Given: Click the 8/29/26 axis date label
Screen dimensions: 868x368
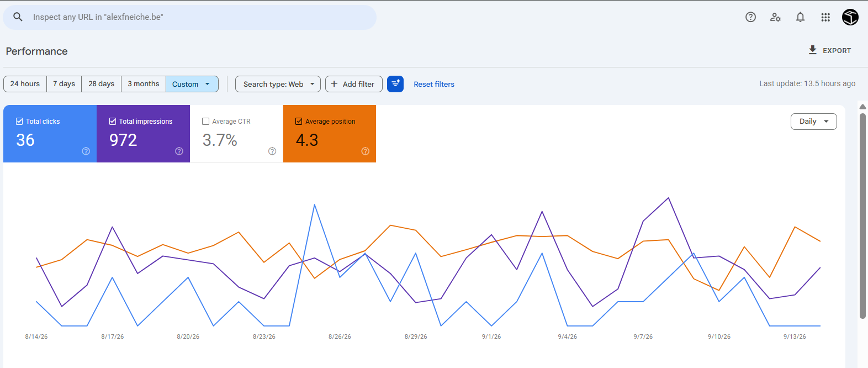Looking at the screenshot, I should click(416, 337).
